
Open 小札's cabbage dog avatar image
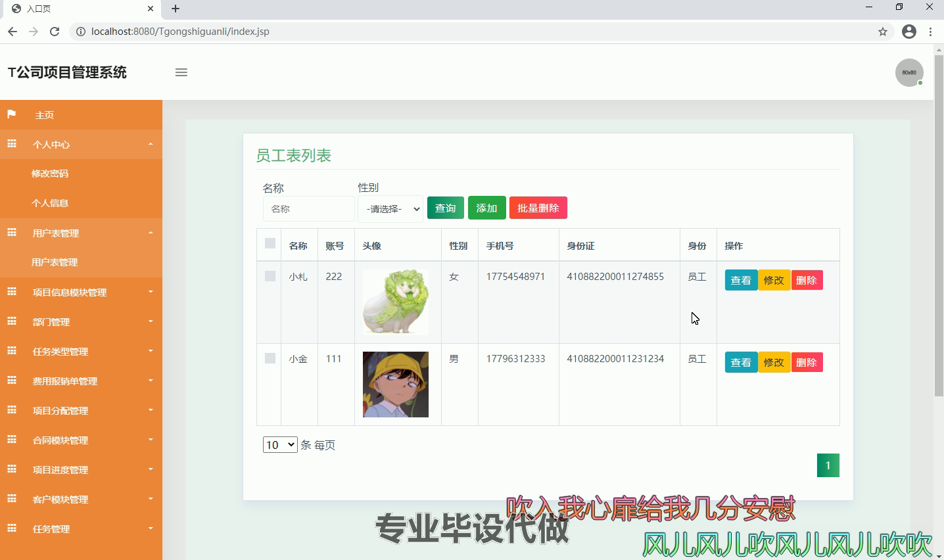click(396, 302)
